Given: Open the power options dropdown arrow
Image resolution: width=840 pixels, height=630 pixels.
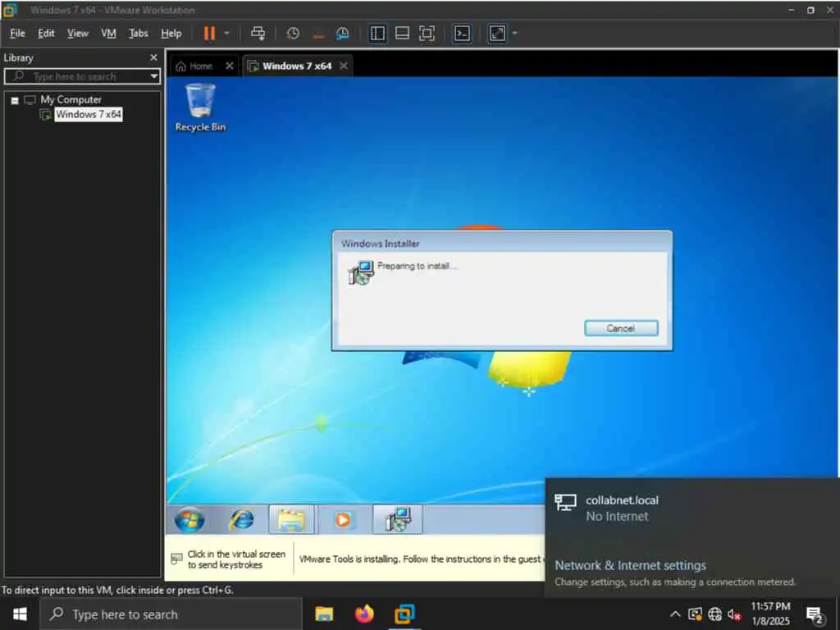Looking at the screenshot, I should pos(226,33).
